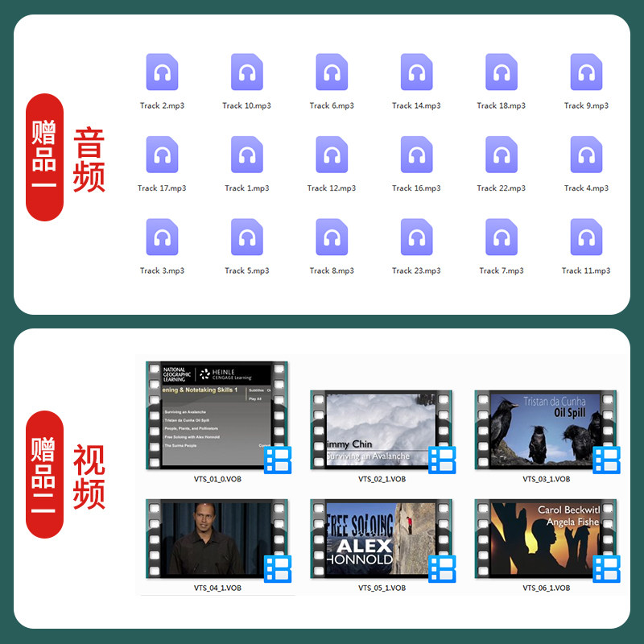Click the Track 22.mp3 file name

coord(502,188)
